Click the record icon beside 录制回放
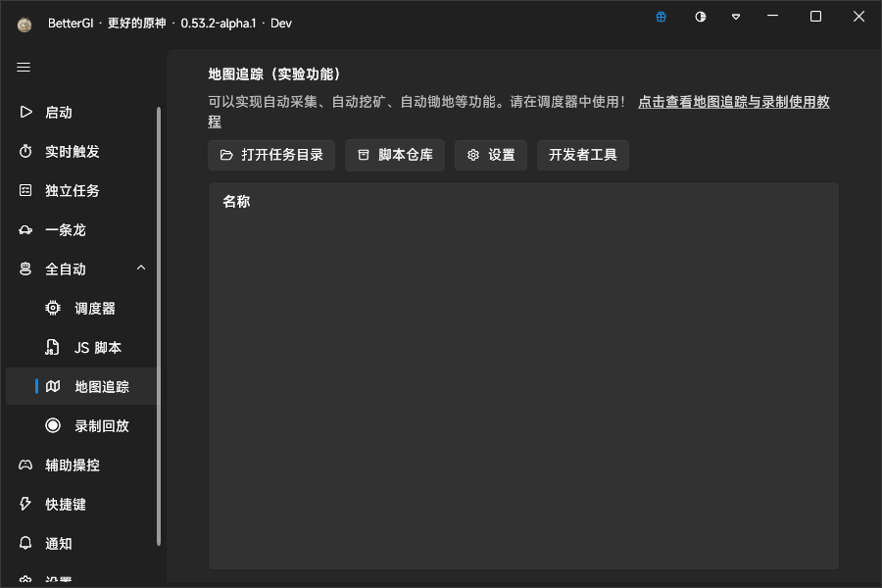882x588 pixels. pyautogui.click(x=53, y=425)
